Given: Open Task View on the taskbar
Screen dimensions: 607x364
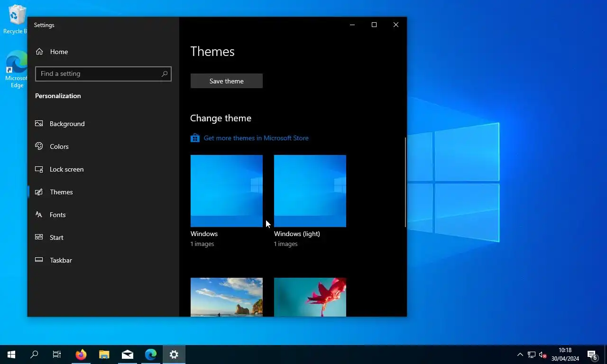Looking at the screenshot, I should (57, 355).
